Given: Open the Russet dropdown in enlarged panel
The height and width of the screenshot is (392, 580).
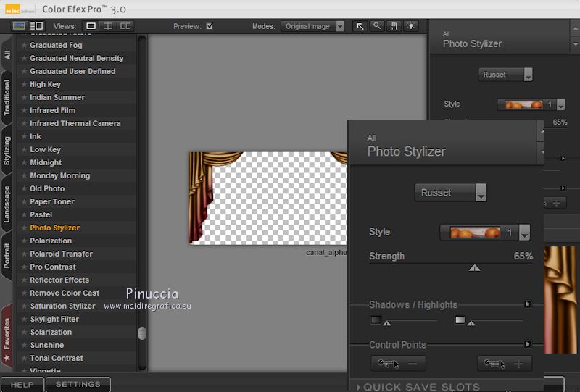Looking at the screenshot, I should (450, 192).
